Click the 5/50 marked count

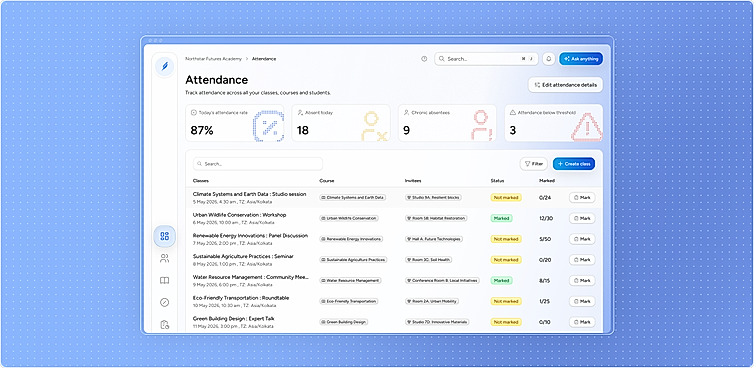tap(545, 239)
